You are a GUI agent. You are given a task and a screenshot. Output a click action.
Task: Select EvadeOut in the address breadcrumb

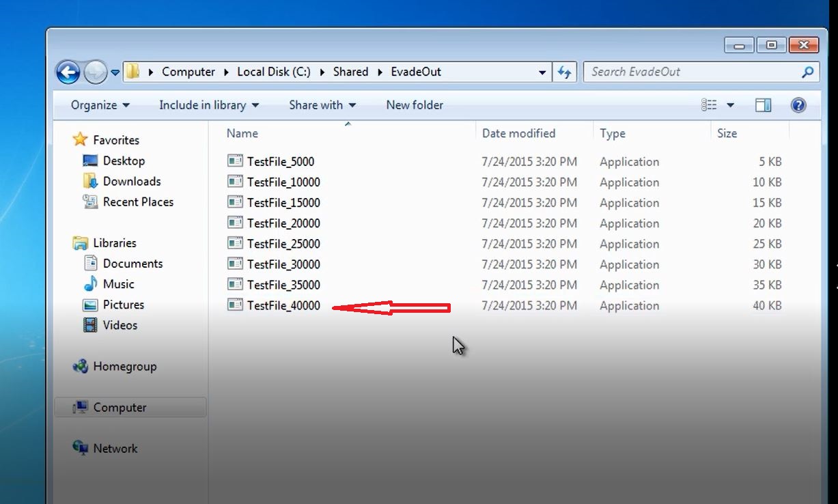pyautogui.click(x=416, y=72)
